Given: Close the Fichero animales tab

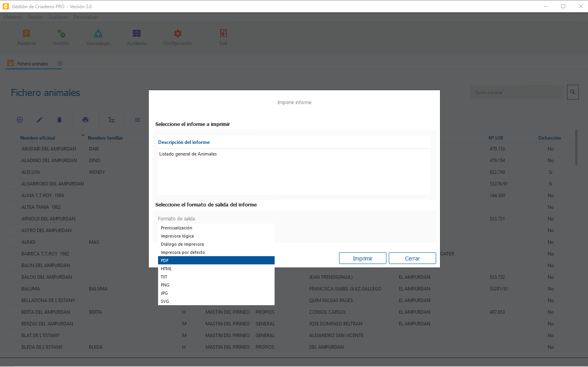Looking at the screenshot, I should pyautogui.click(x=60, y=64).
